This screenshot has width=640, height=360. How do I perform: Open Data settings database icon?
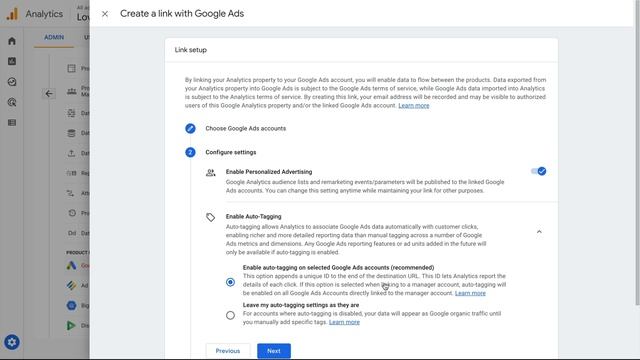71,133
